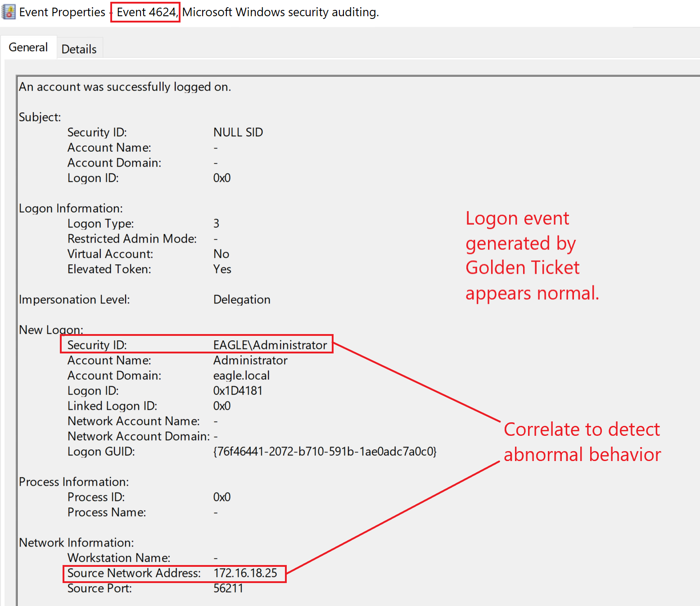Click the Account Name value Administrator
This screenshot has width=700, height=606.
pyautogui.click(x=250, y=361)
